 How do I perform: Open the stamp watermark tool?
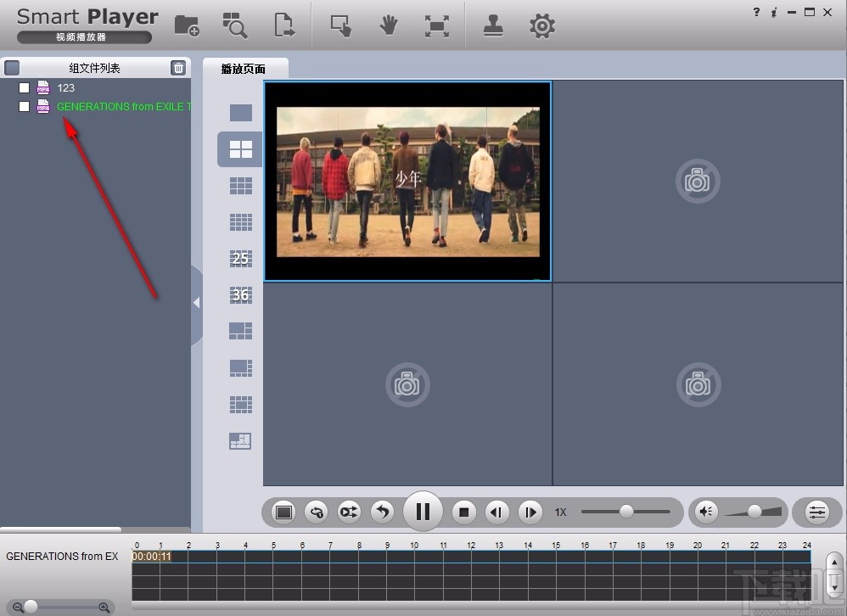point(493,25)
